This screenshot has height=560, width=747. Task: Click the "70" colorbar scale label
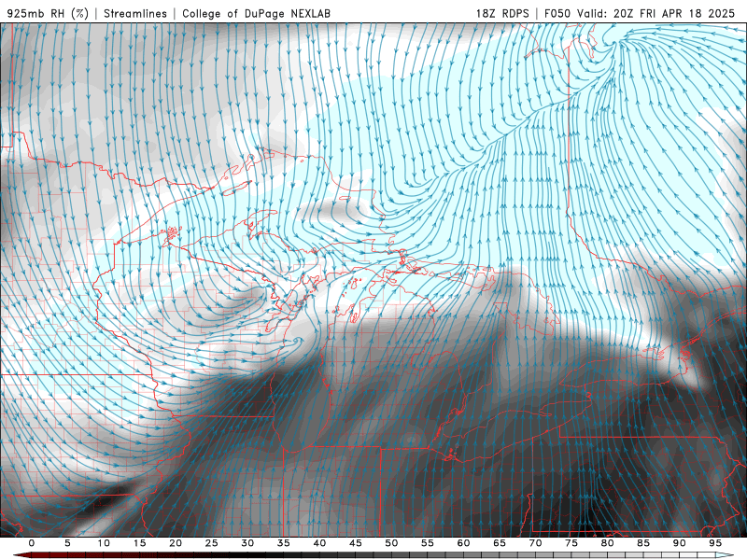(x=535, y=543)
